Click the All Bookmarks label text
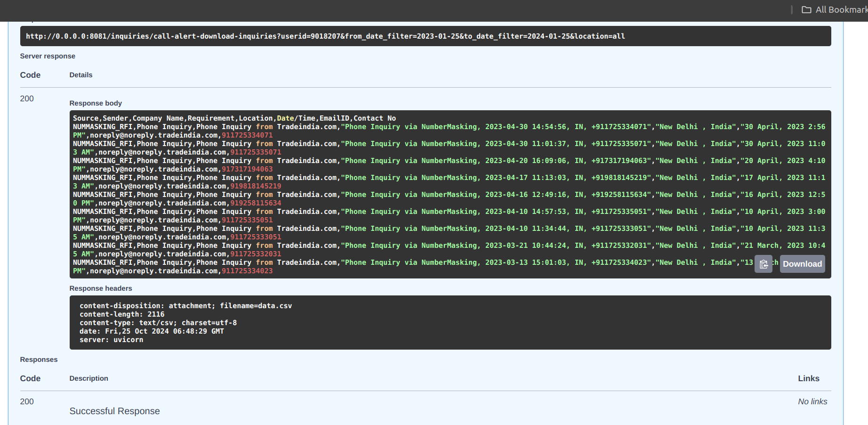 (x=841, y=10)
